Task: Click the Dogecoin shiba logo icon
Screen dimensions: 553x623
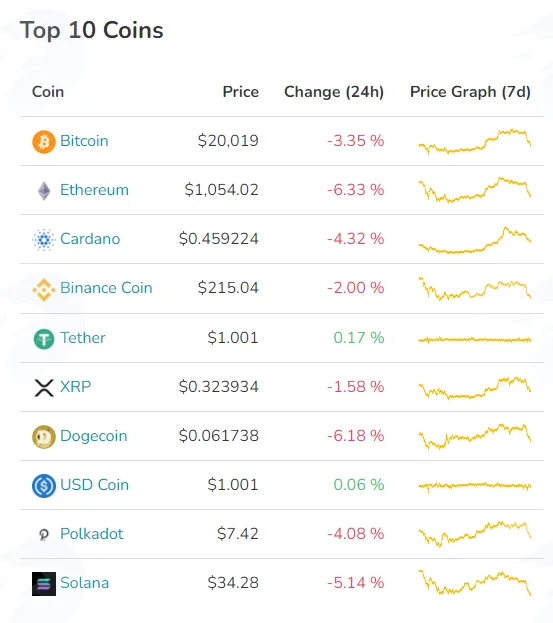Action: point(44,437)
